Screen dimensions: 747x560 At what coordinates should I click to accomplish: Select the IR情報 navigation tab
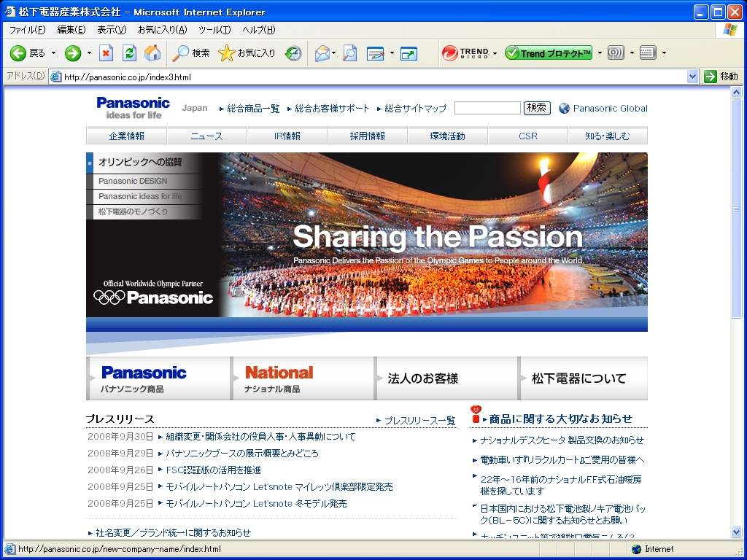coord(287,136)
